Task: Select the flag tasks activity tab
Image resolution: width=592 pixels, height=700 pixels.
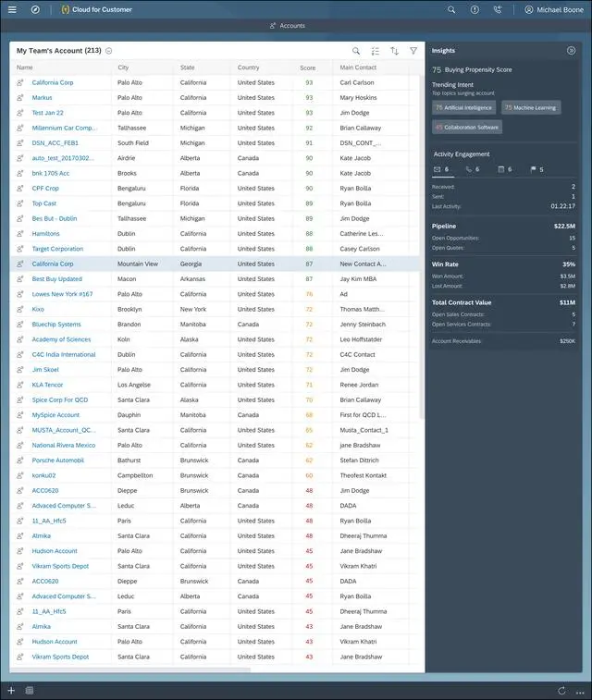Action: 536,169
